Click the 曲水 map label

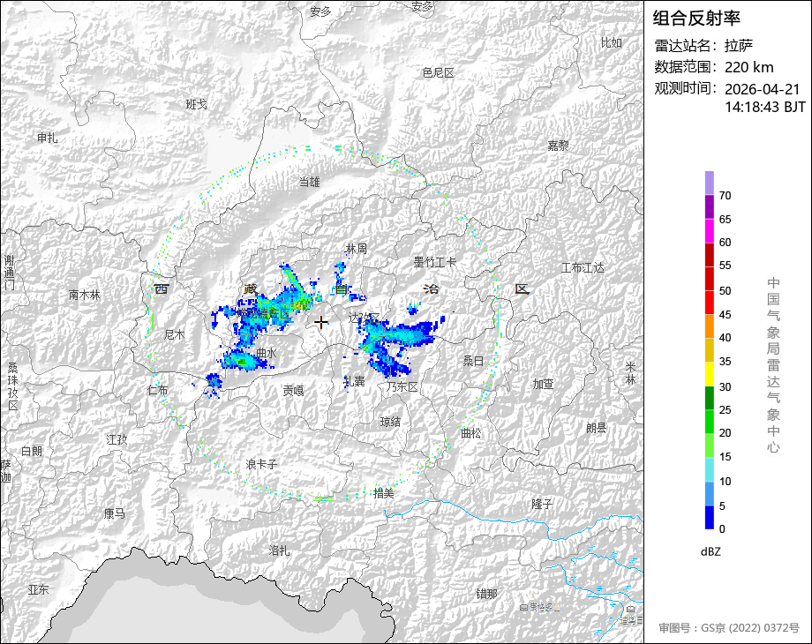pos(267,353)
